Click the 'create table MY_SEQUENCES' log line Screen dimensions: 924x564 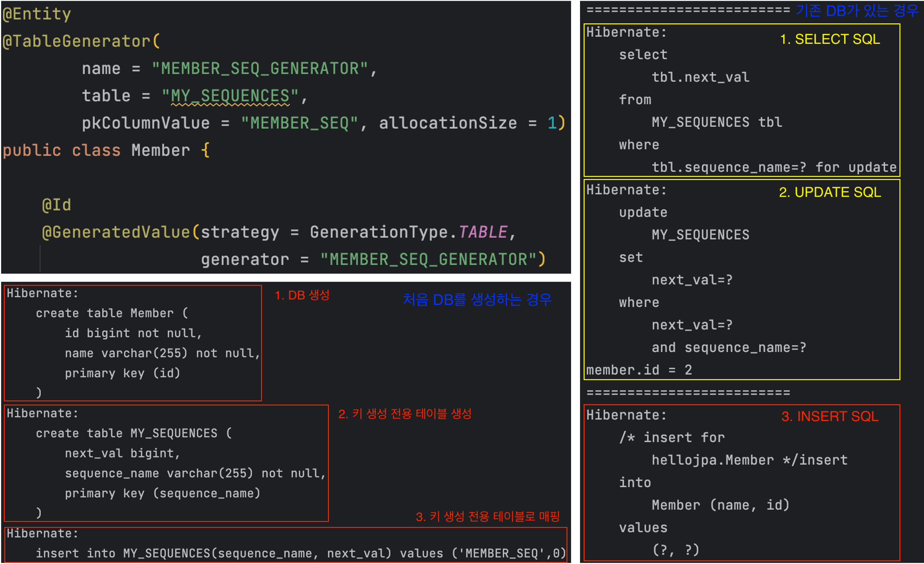pos(134,433)
